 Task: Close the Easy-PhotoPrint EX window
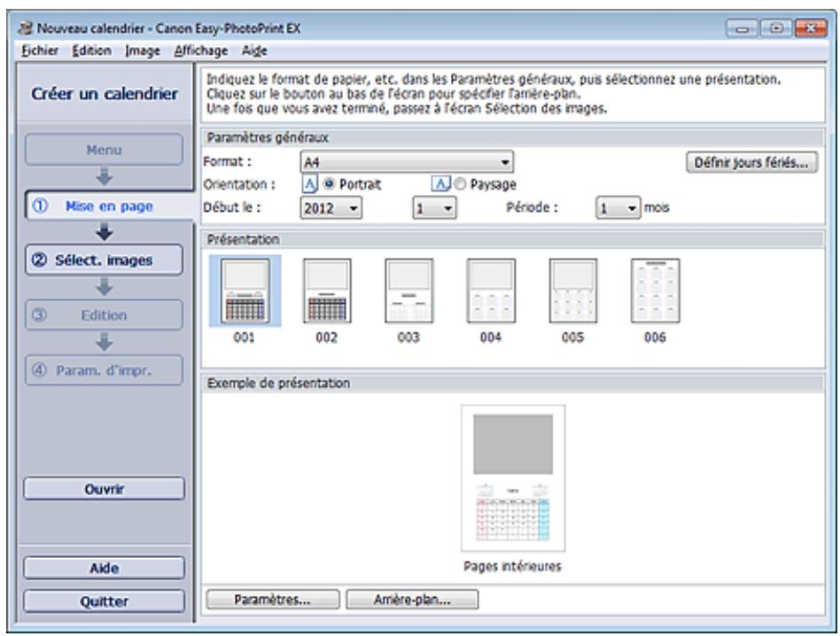tap(811, 28)
